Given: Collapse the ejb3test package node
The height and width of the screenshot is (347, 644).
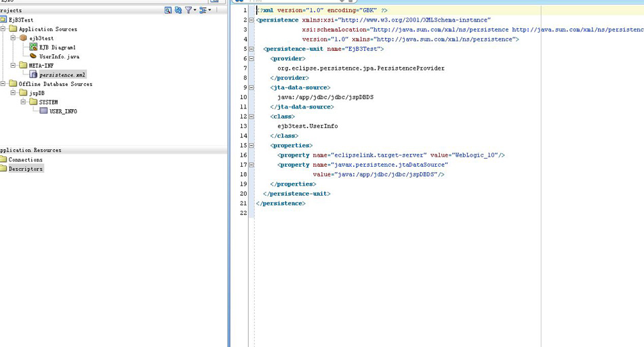Looking at the screenshot, I should (x=13, y=38).
